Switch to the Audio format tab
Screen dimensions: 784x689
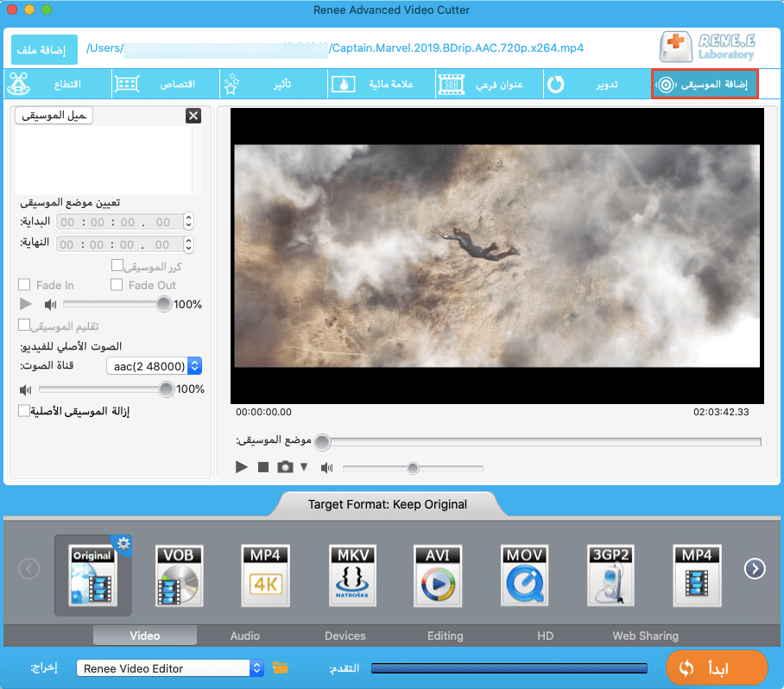click(245, 635)
